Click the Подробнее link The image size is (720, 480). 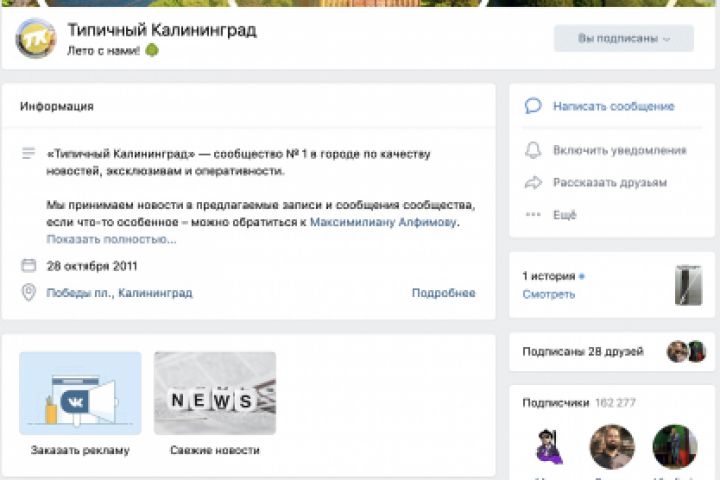[x=444, y=293]
